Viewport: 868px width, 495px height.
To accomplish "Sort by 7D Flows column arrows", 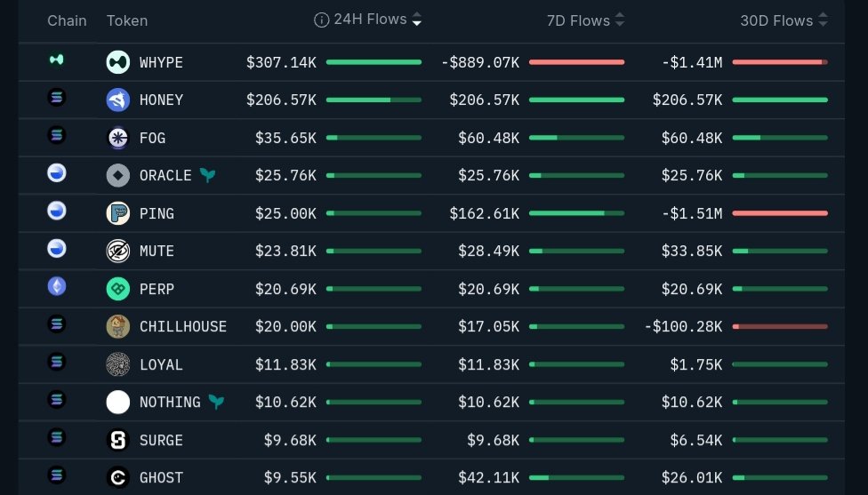I will pos(620,20).
